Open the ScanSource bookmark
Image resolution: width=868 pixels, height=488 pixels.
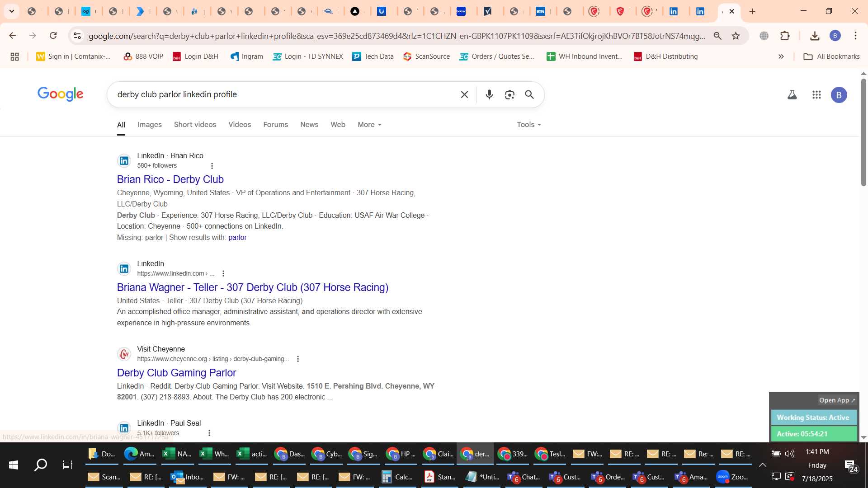(x=427, y=56)
